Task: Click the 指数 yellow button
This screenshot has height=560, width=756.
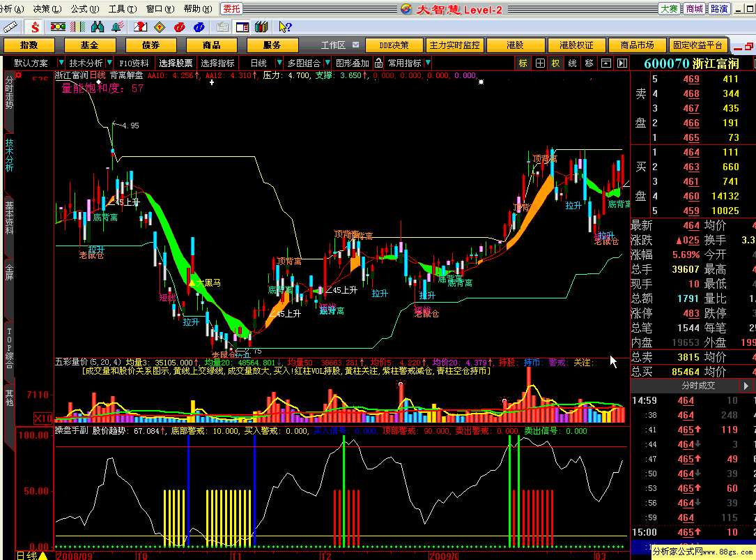Action: [x=29, y=45]
